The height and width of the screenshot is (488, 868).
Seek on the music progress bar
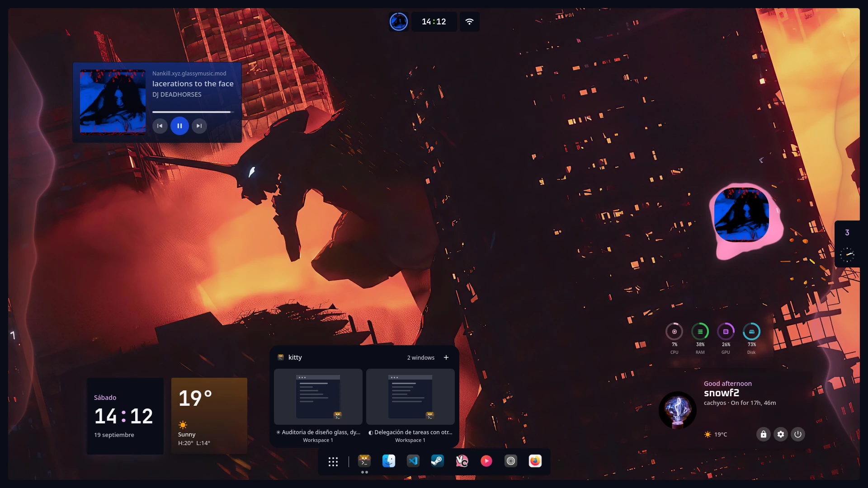(x=193, y=112)
